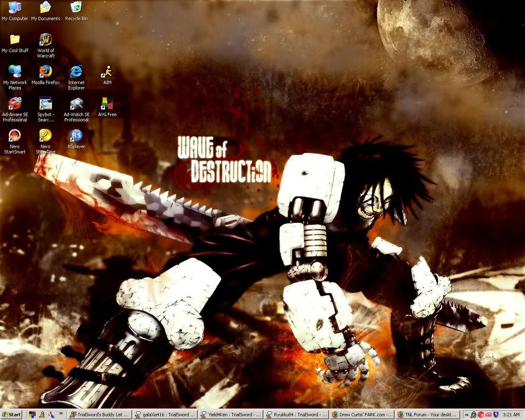Image resolution: width=525 pixels, height=420 pixels.
Task: Open the My Cool Stuff folder
Action: (15, 43)
